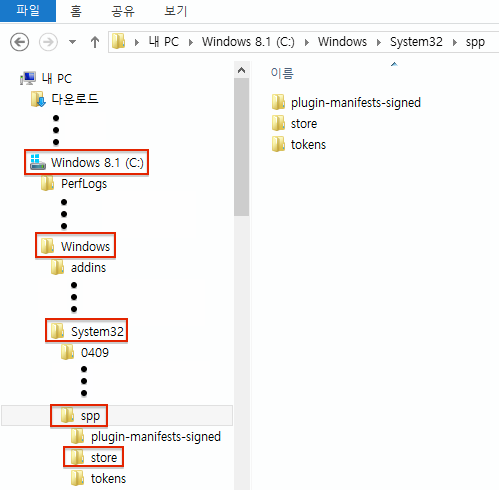Open the recent locations dropdown arrow

pyautogui.click(x=72, y=42)
